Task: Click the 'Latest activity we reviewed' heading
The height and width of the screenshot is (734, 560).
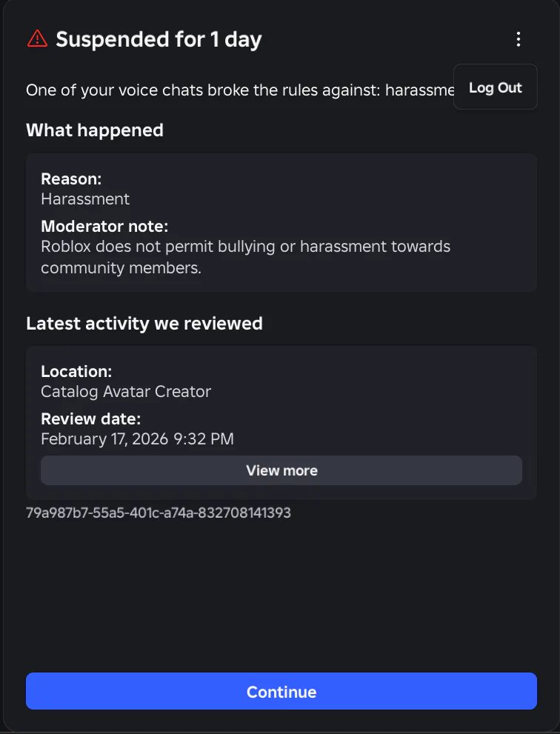Action: coord(144,323)
